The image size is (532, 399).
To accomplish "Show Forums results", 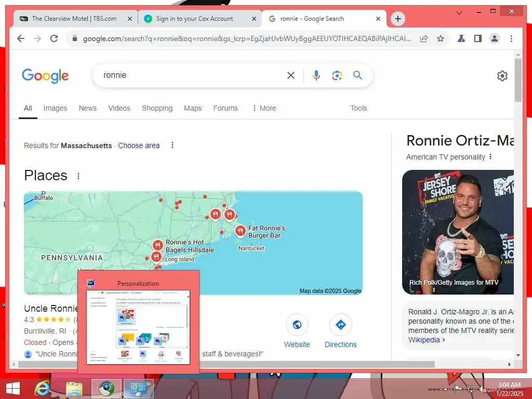I will 225,108.
